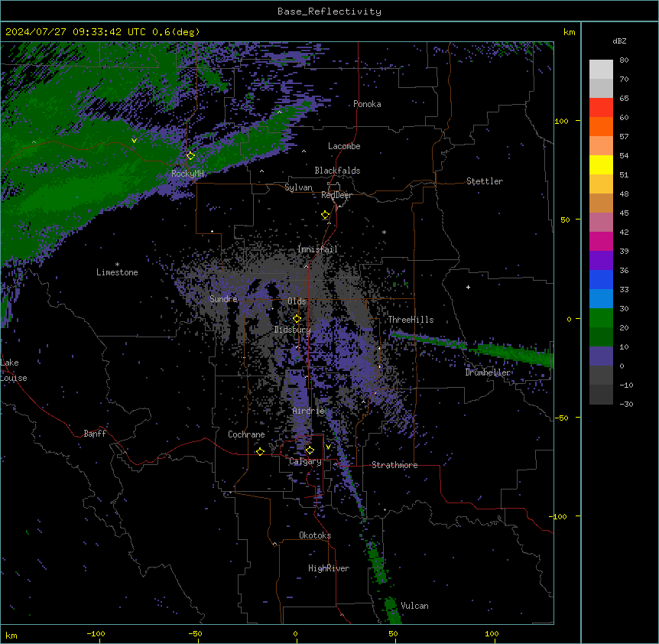Pick the orange 60 dBZ legend swatch

click(x=601, y=126)
